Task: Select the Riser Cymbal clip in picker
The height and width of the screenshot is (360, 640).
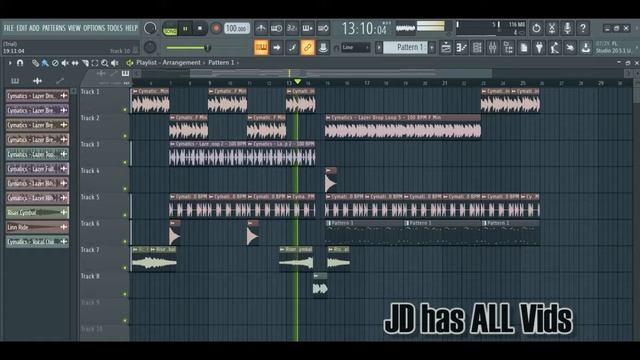Action: [x=37, y=212]
